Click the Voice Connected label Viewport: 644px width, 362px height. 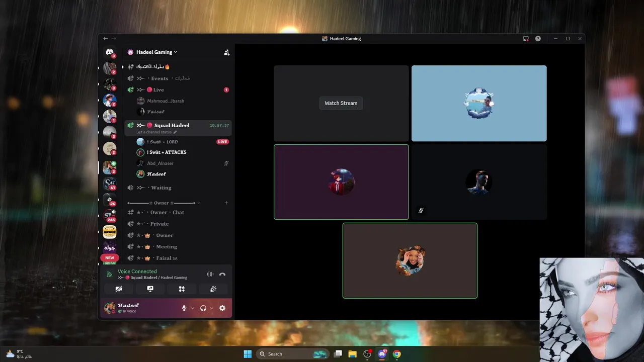[137, 271]
